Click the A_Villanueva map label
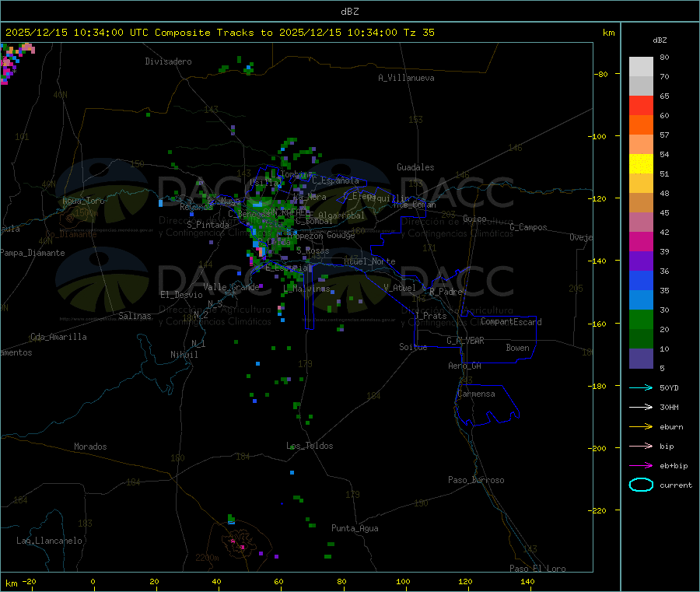 coord(406,78)
